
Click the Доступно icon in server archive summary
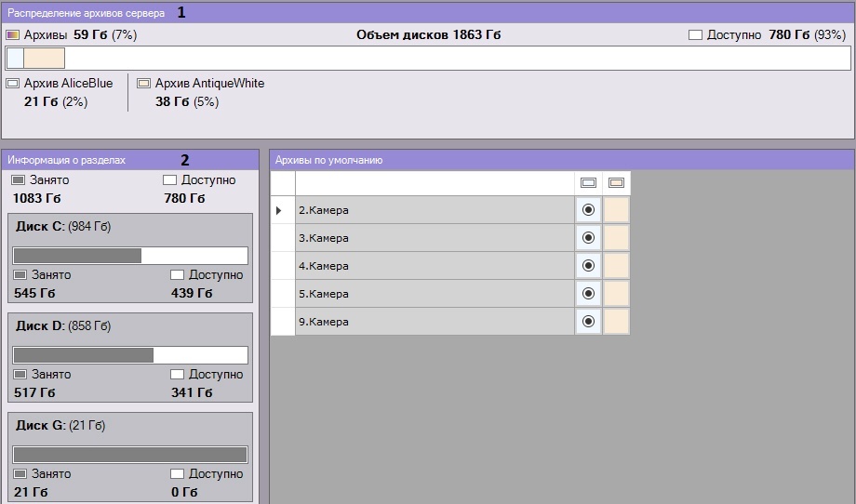(695, 35)
